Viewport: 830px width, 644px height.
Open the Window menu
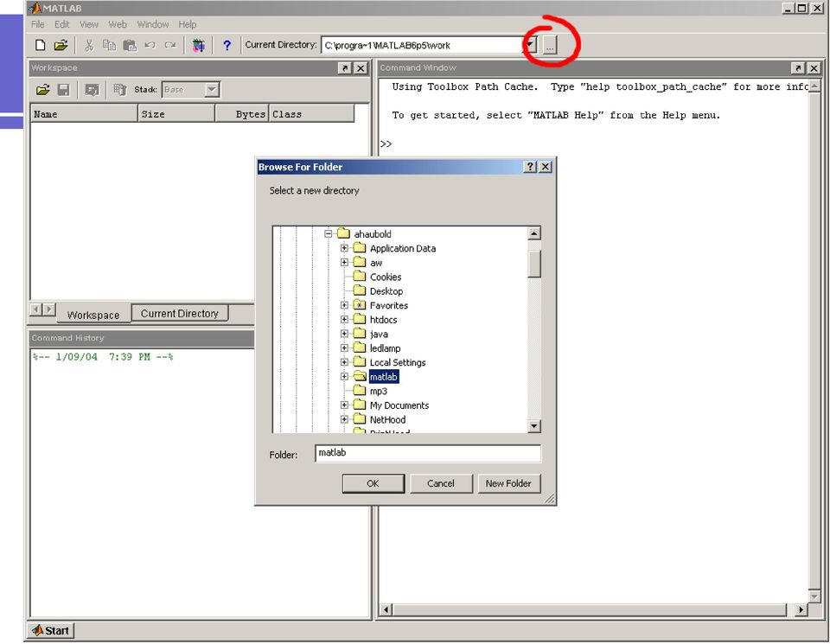[153, 24]
